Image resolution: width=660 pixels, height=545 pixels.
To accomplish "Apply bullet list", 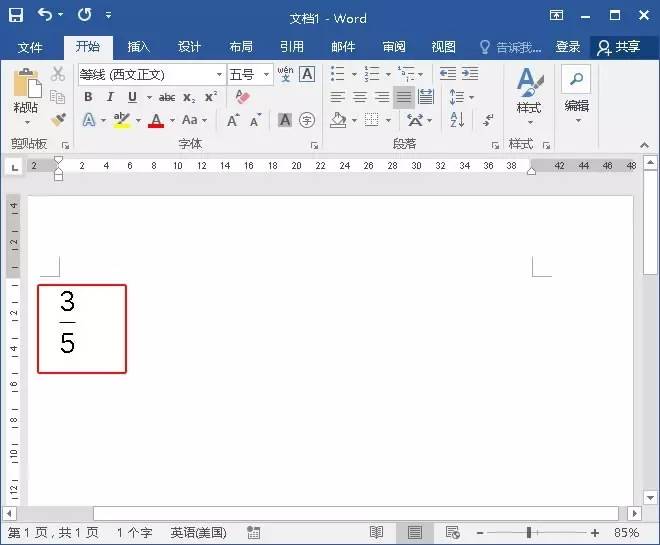I will pos(338,74).
